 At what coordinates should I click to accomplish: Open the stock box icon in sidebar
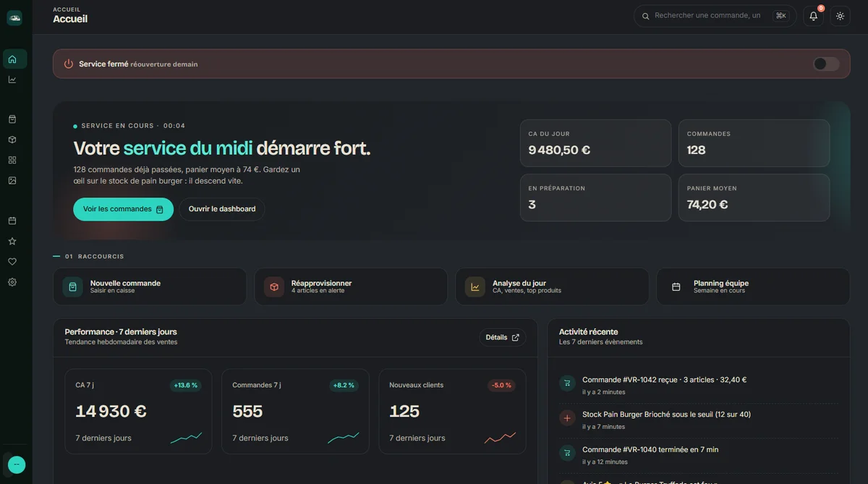click(12, 140)
